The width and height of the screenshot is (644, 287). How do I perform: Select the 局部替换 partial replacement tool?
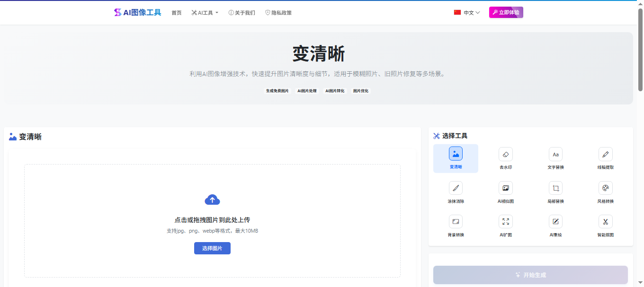tap(555, 192)
